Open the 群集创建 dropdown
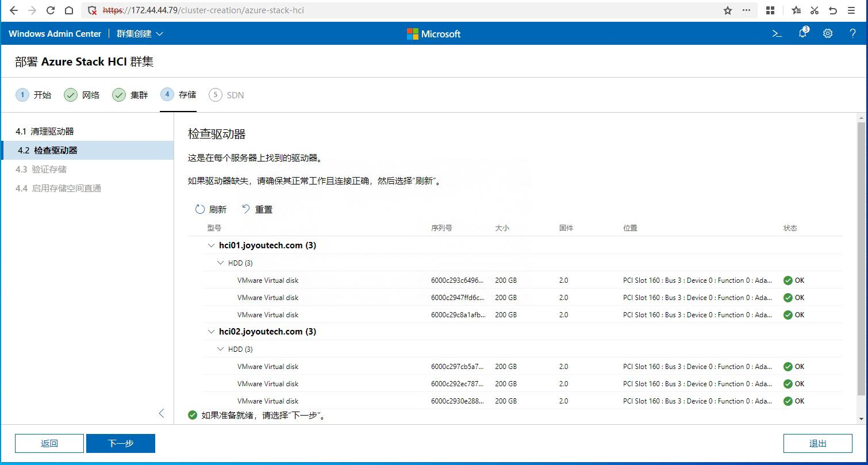Viewport: 868px width, 465px height. [140, 34]
